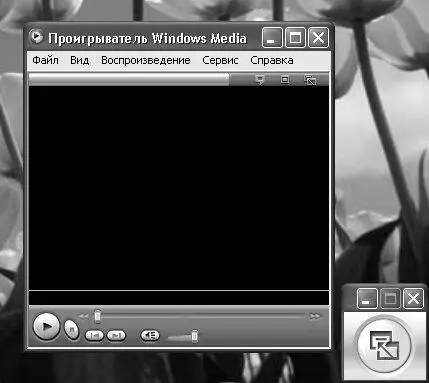Screen dimensions: 429x383
Task: Click the rewind arrows beside seek bar
Action: pos(83,316)
